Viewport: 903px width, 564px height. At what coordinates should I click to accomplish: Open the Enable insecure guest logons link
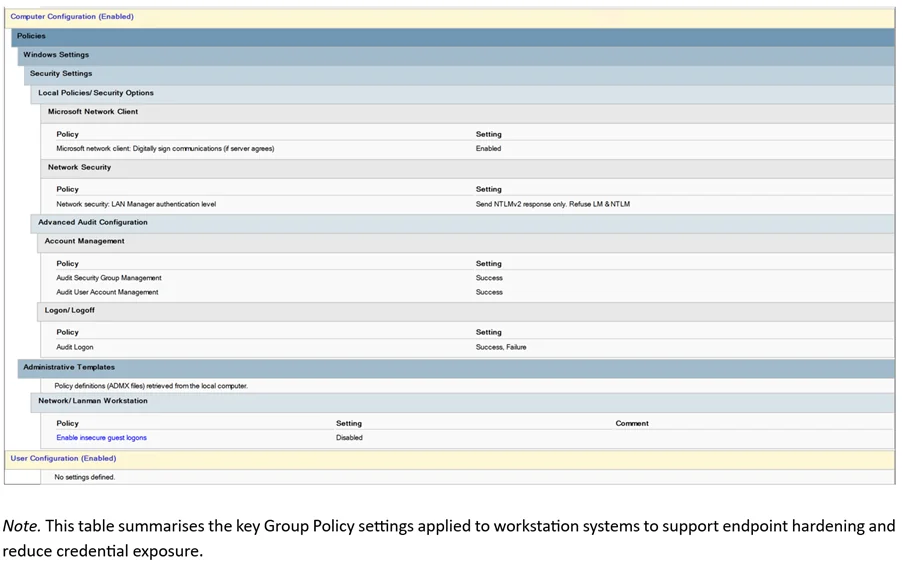point(101,438)
